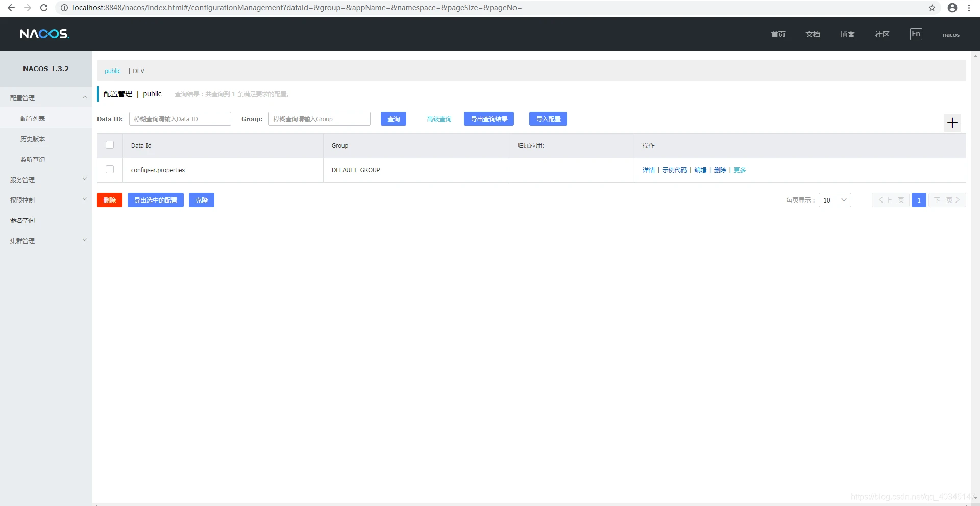Image resolution: width=980 pixels, height=506 pixels.
Task: Click the red 删除 button below table
Action: tap(110, 200)
